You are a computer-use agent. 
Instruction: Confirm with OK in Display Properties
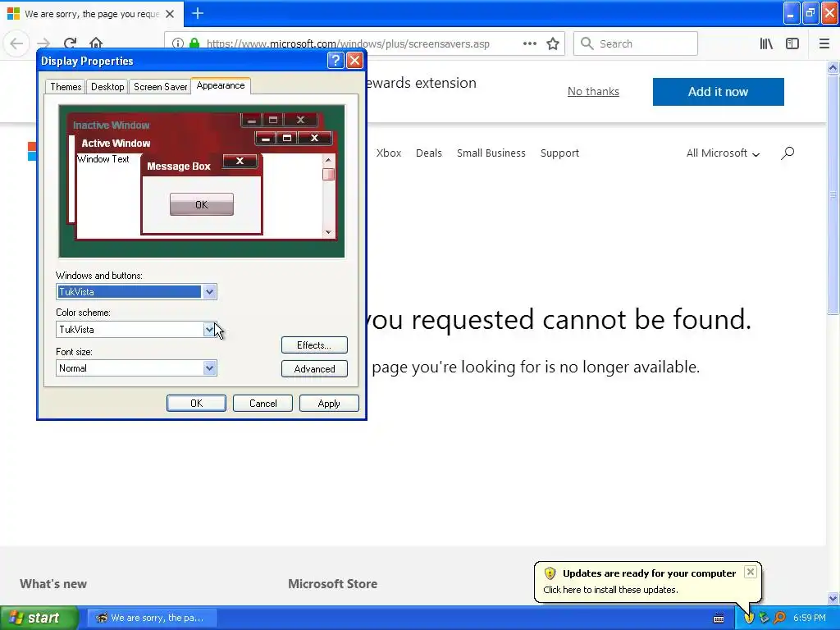[x=196, y=404]
